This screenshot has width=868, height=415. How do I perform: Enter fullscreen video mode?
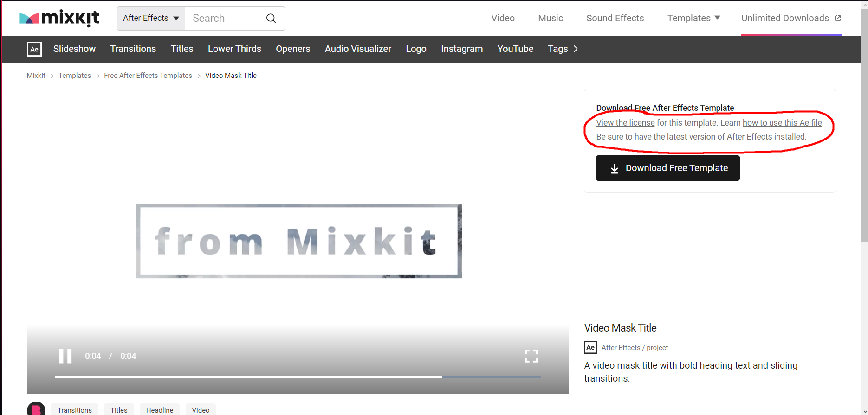point(531,356)
